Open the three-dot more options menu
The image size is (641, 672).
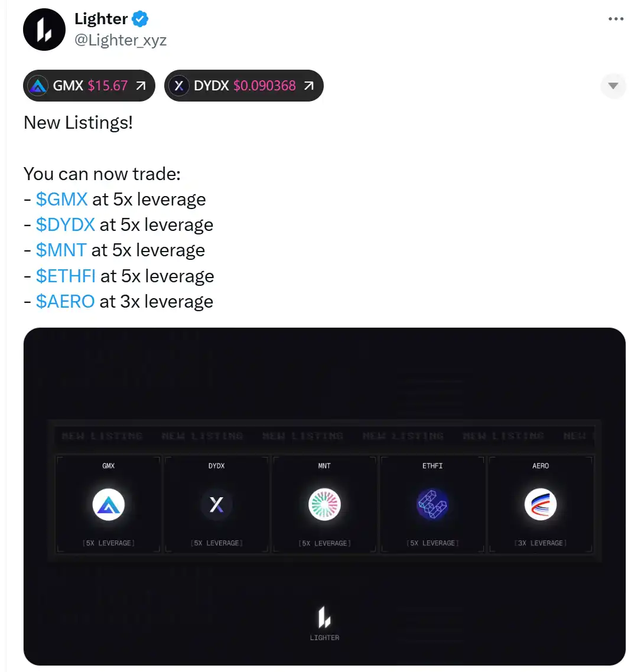click(616, 19)
